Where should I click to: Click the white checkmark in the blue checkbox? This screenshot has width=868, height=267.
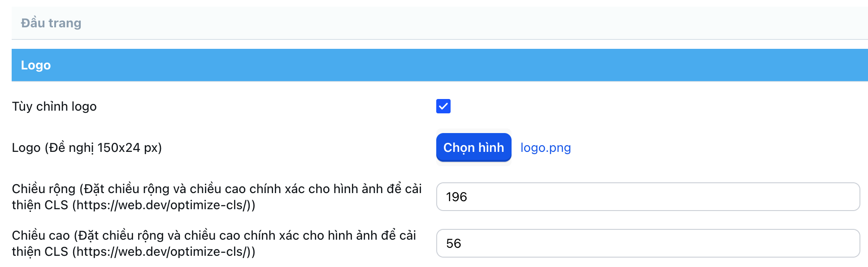443,107
